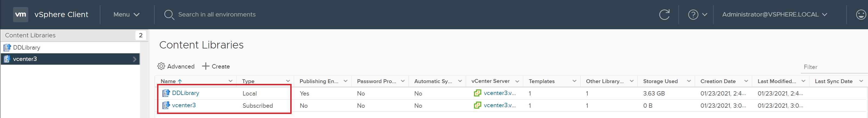
Task: Click the Advanced gear icon
Action: pos(161,66)
